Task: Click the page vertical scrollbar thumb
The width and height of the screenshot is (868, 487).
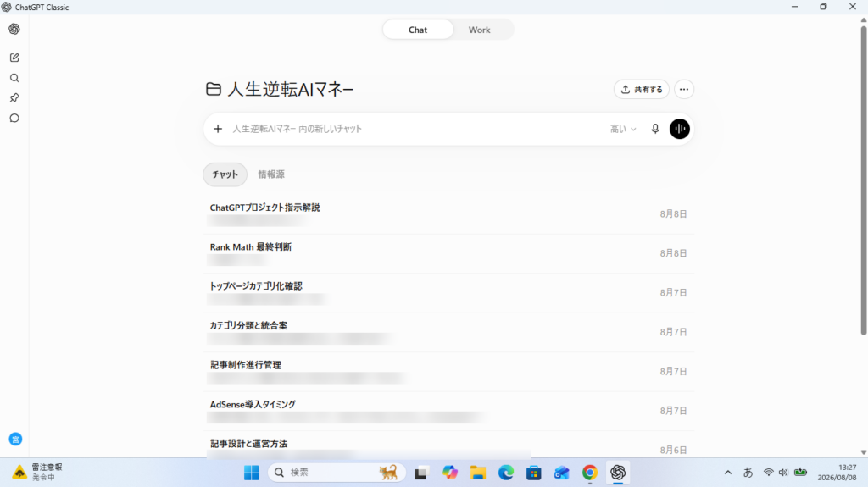Action: point(864,180)
